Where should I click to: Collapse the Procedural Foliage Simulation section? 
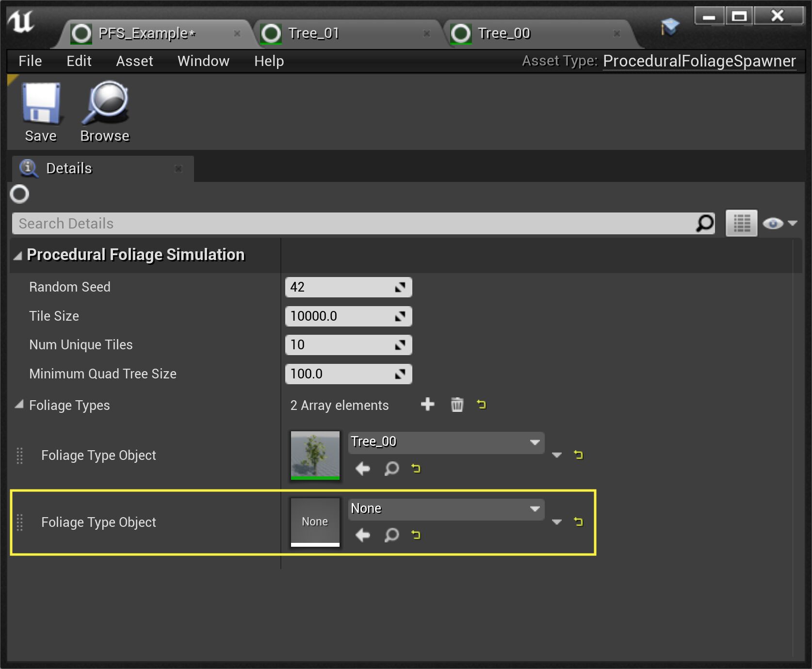pyautogui.click(x=18, y=256)
